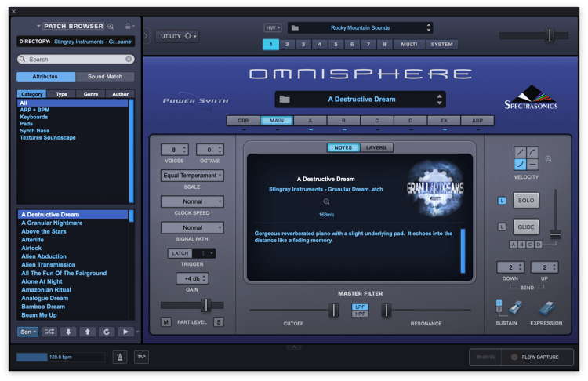This screenshot has width=588, height=381.
Task: Open the Utility gear menu
Action: click(188, 36)
